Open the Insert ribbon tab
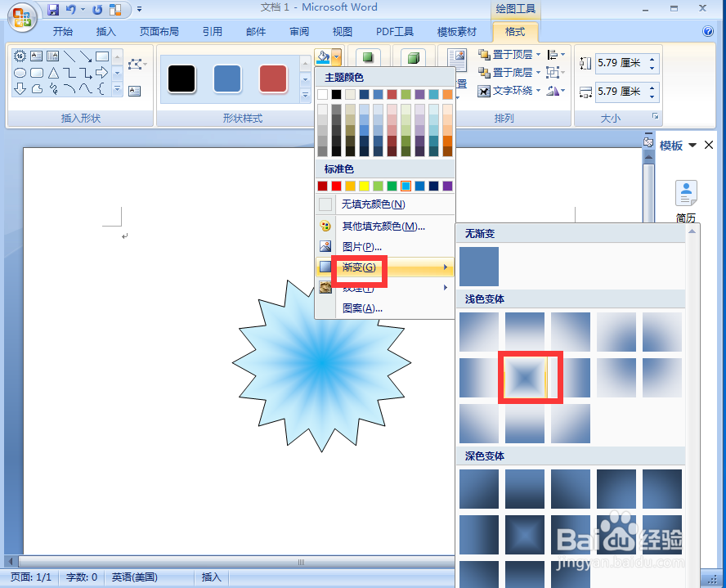 pyautogui.click(x=105, y=31)
